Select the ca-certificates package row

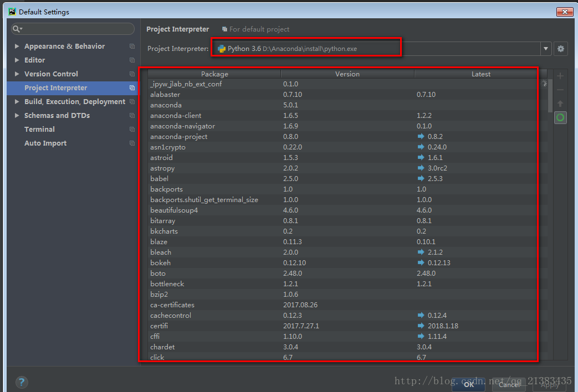tap(347, 305)
